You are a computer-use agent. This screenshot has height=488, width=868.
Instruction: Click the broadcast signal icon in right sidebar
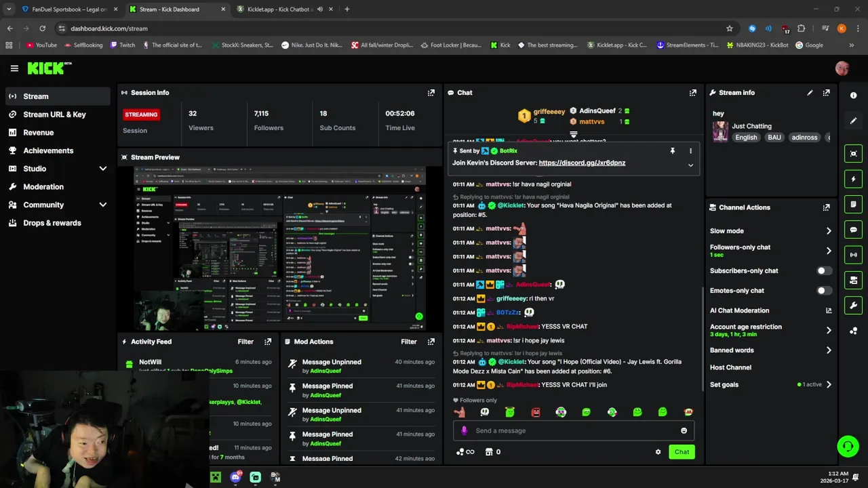(854, 255)
